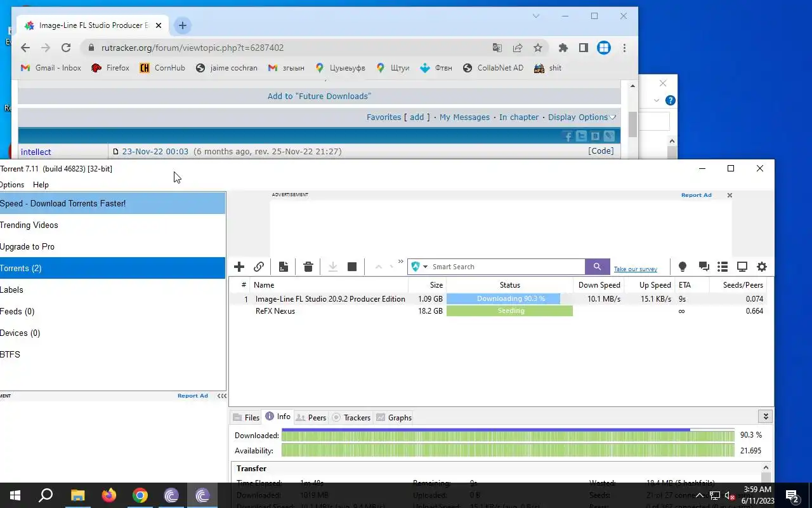Viewport: 812px width, 508px height.
Task: Click Report Ad link under sidebar
Action: (x=193, y=396)
